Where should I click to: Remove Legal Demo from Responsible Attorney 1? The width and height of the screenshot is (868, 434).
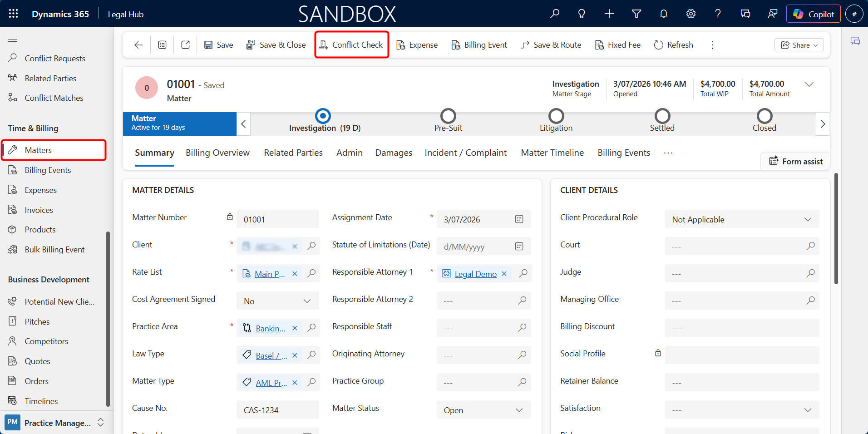pos(504,274)
